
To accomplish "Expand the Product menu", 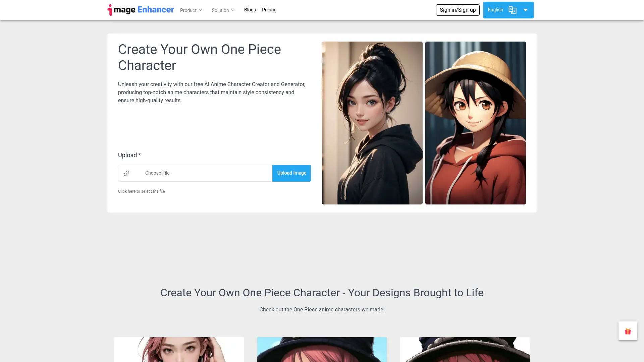I will [191, 10].
